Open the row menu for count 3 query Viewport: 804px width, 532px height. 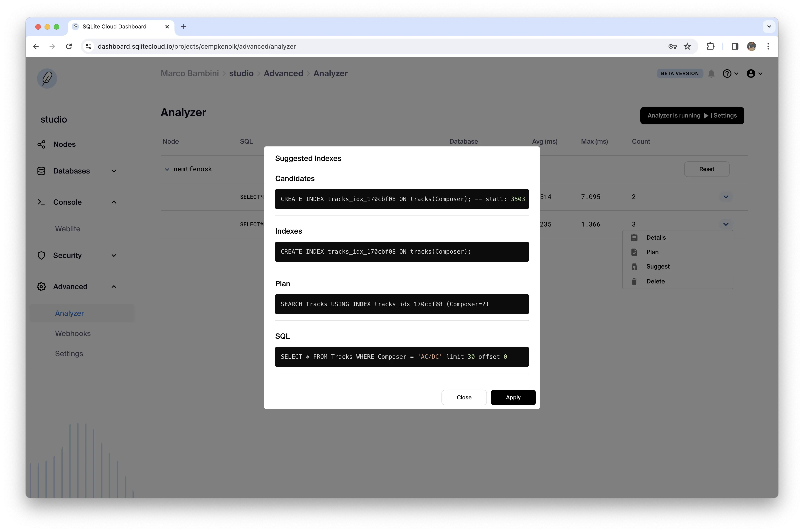[726, 224]
